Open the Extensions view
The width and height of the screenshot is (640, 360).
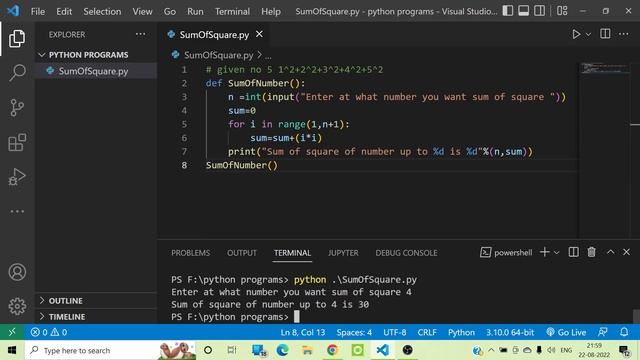pyautogui.click(x=17, y=142)
